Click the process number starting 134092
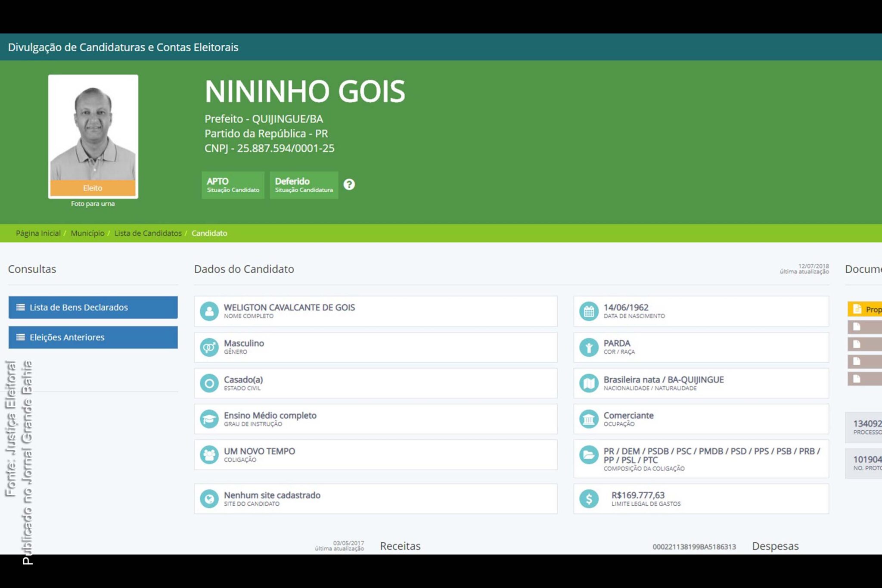 (867, 423)
